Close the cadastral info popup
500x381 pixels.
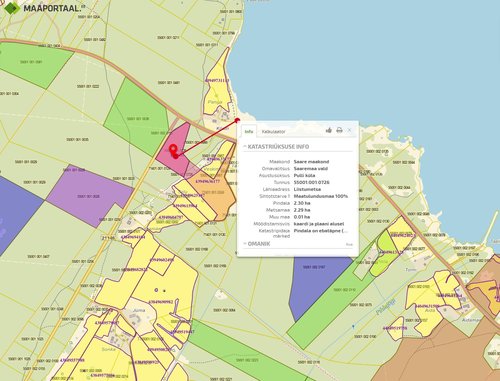pos(349,130)
